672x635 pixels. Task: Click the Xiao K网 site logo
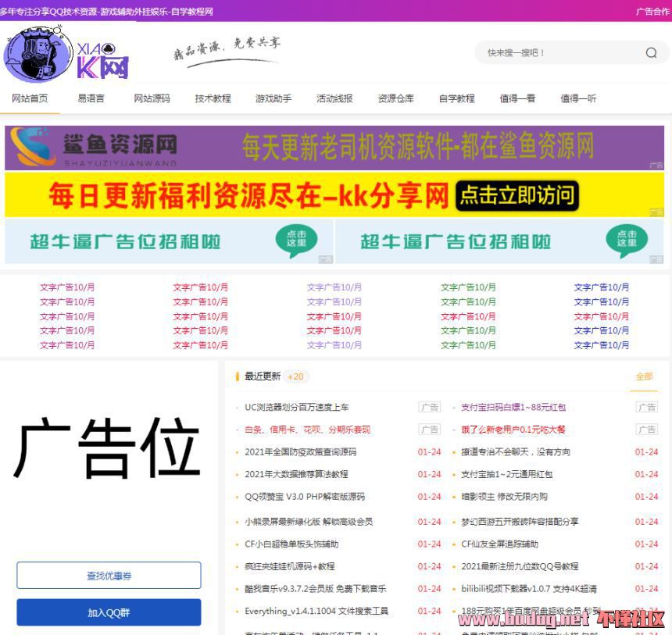66,53
